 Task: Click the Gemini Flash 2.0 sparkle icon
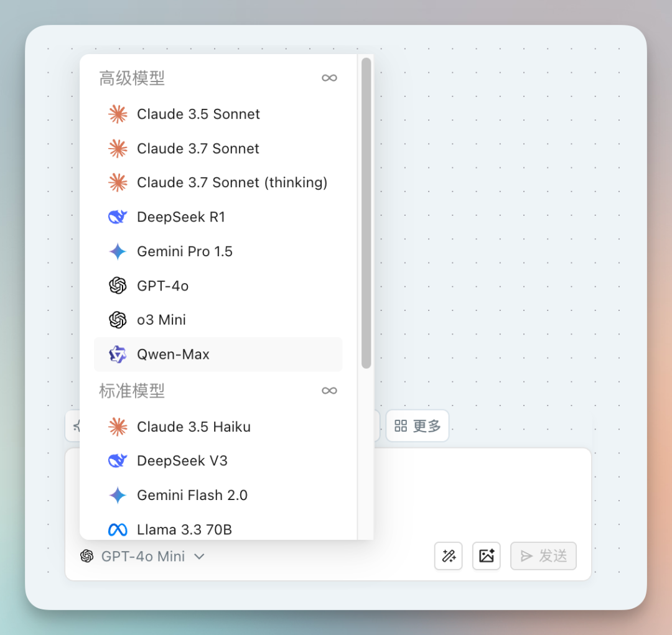[x=118, y=495]
